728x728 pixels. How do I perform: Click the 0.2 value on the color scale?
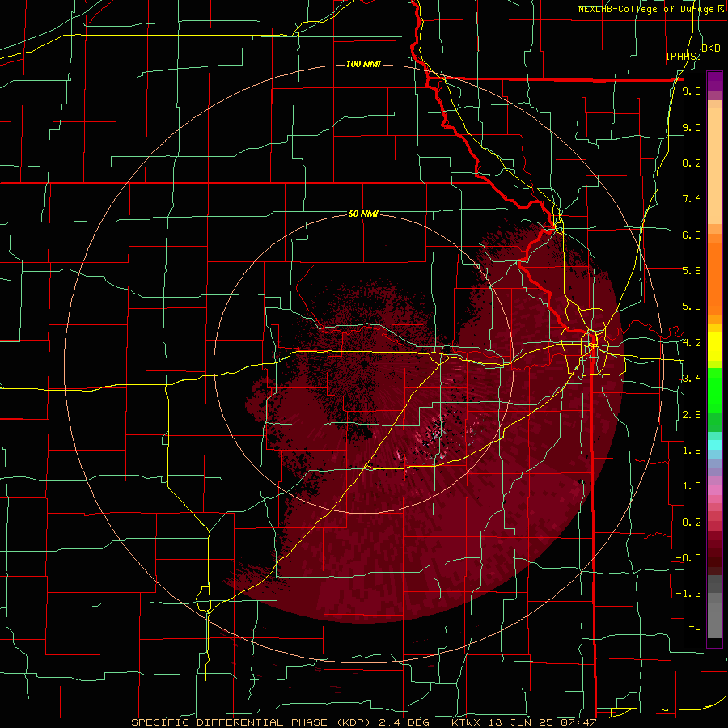[692, 523]
